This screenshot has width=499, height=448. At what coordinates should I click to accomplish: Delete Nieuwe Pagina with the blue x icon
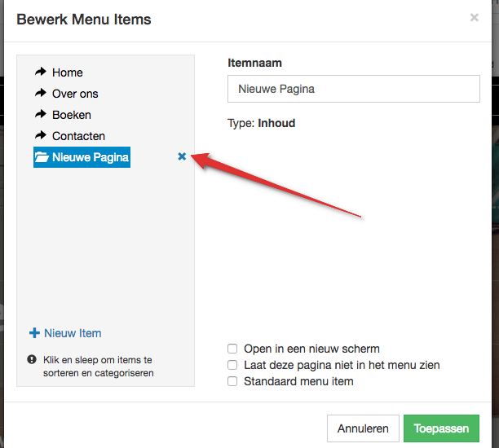[182, 156]
